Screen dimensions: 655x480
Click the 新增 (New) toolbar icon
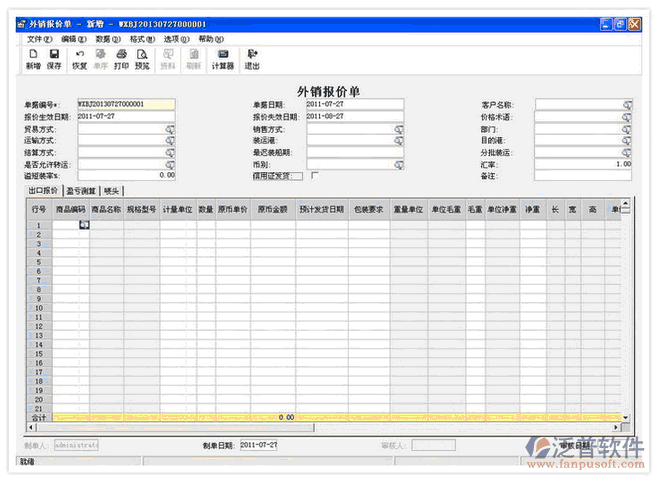point(33,58)
